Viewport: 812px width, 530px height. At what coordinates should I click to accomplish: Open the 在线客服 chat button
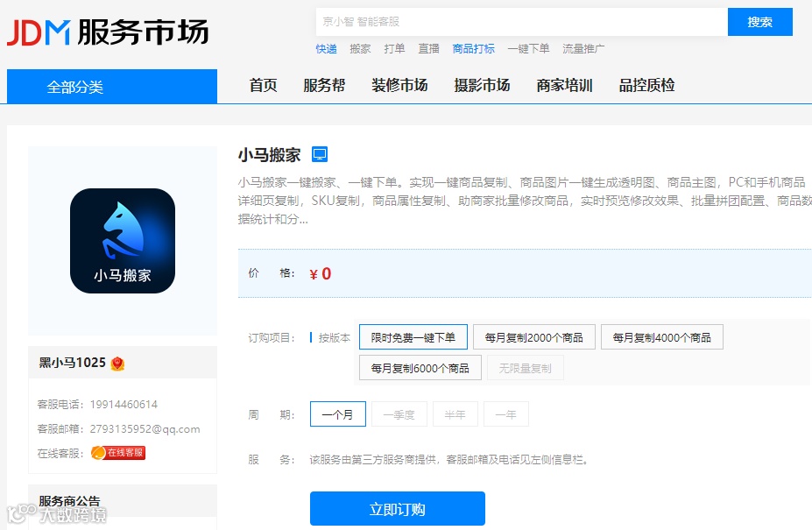click(x=118, y=453)
